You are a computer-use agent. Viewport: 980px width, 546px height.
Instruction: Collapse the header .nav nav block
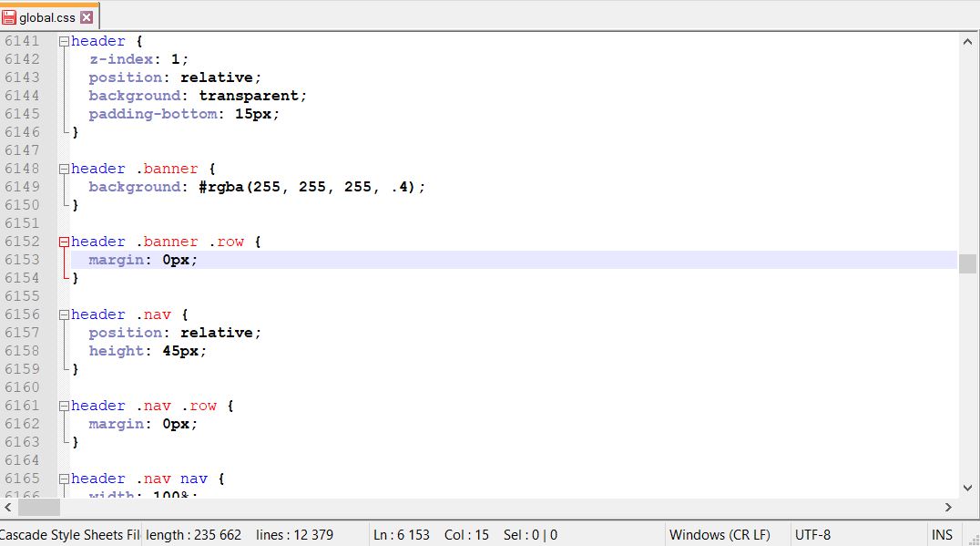tap(64, 479)
